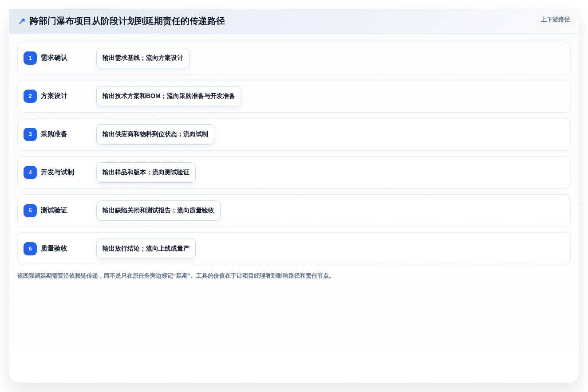Select the 开发与试制 stage label

[57, 172]
